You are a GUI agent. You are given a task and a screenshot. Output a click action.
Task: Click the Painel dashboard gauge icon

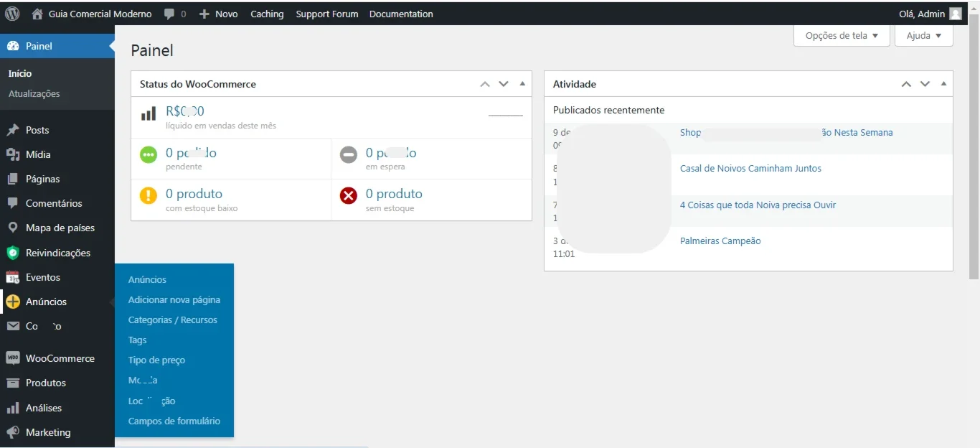[12, 46]
